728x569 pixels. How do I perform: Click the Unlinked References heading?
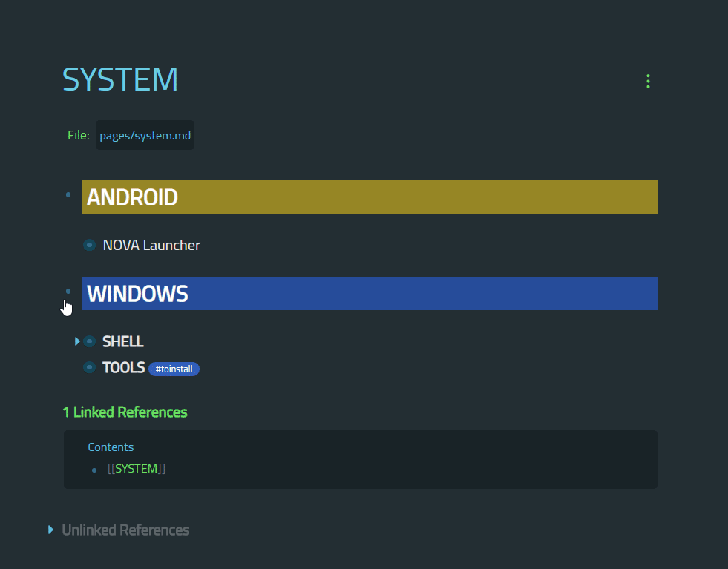[x=126, y=530]
